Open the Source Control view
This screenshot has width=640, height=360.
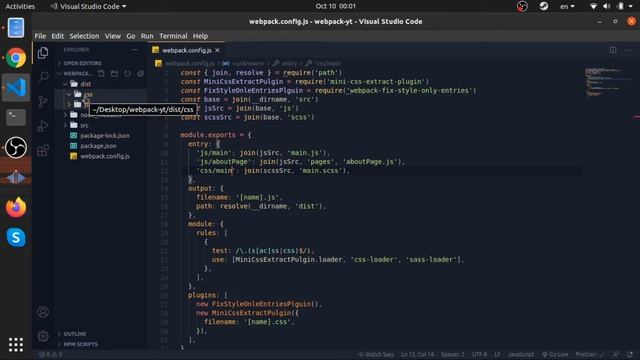click(43, 101)
